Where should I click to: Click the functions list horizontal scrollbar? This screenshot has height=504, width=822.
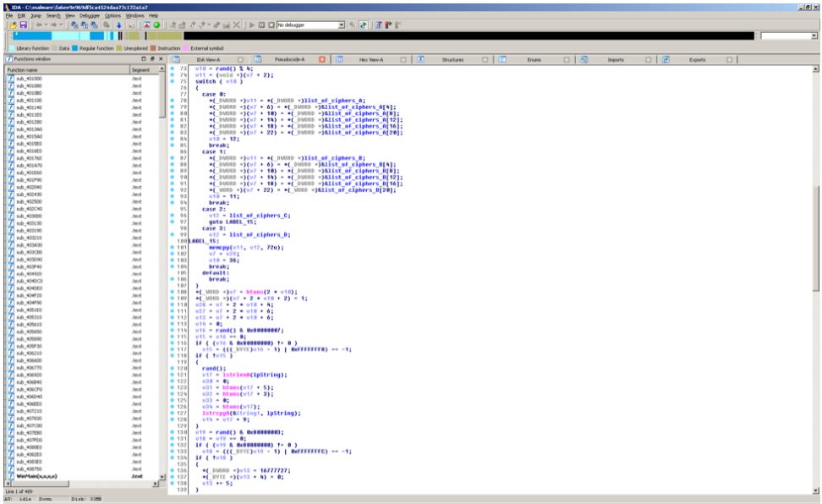click(81, 484)
